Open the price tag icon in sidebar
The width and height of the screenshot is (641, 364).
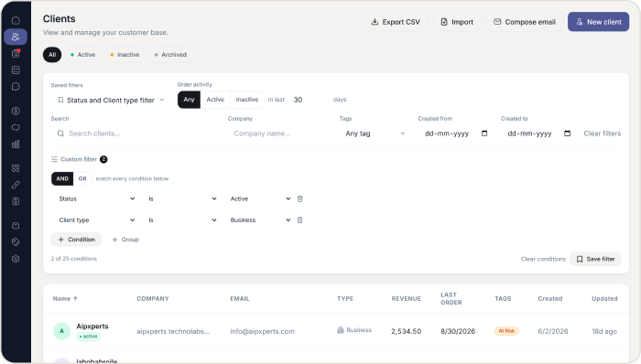click(x=16, y=242)
